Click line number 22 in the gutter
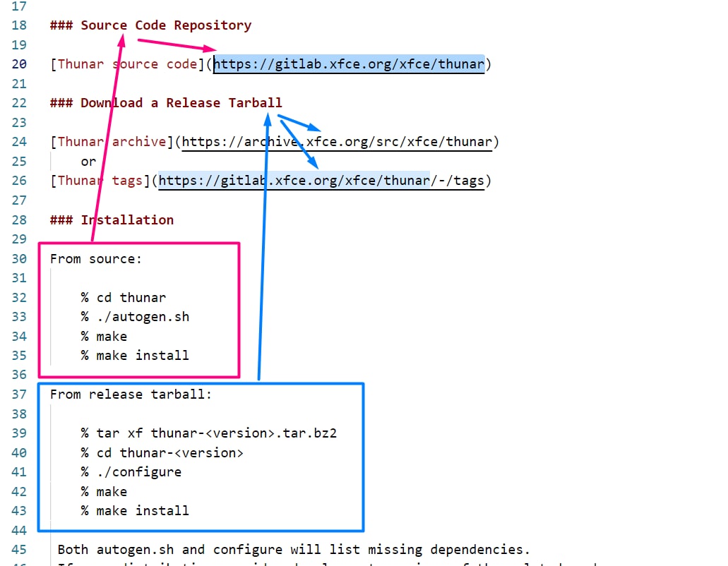This screenshot has width=728, height=566. (19, 102)
